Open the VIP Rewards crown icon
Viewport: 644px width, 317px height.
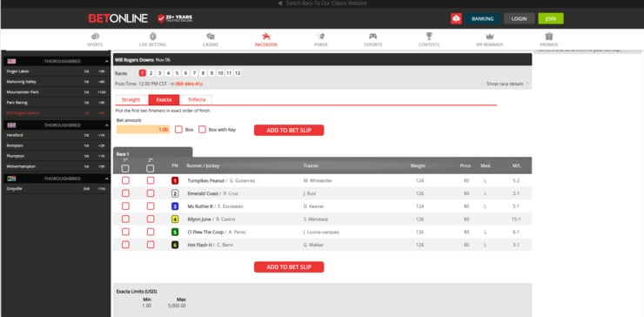(490, 37)
